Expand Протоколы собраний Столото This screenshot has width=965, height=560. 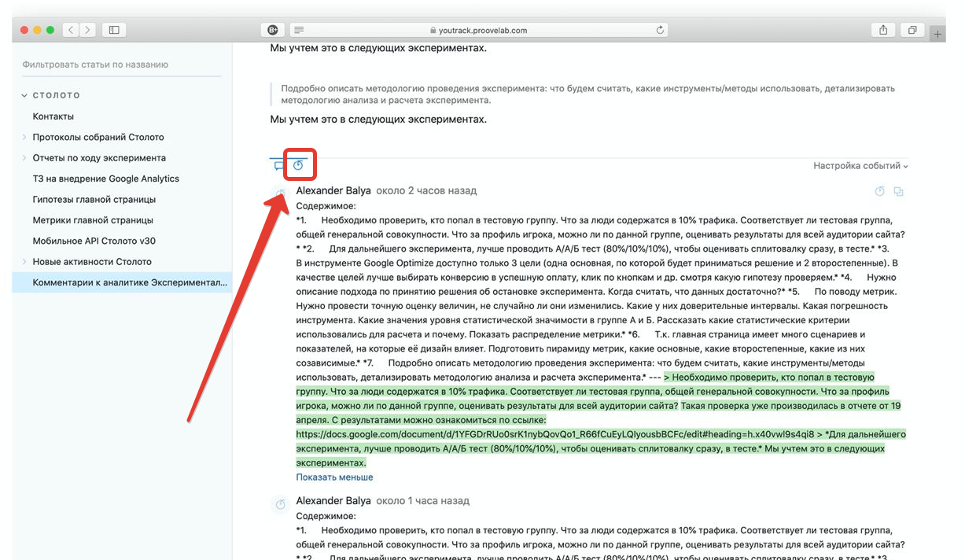tap(24, 137)
